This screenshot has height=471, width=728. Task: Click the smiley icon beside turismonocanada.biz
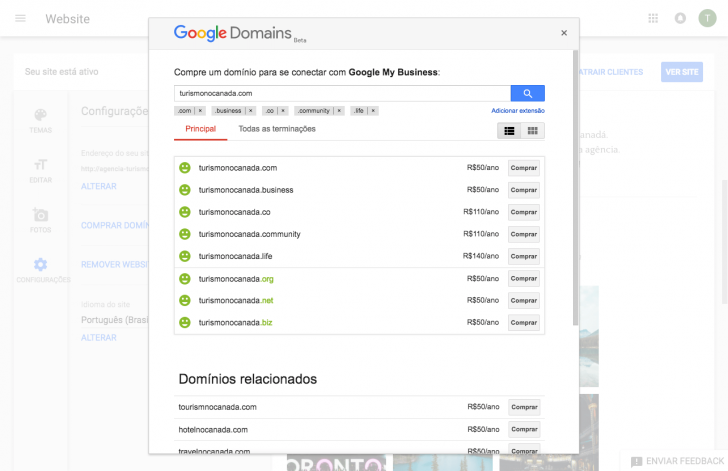click(185, 322)
